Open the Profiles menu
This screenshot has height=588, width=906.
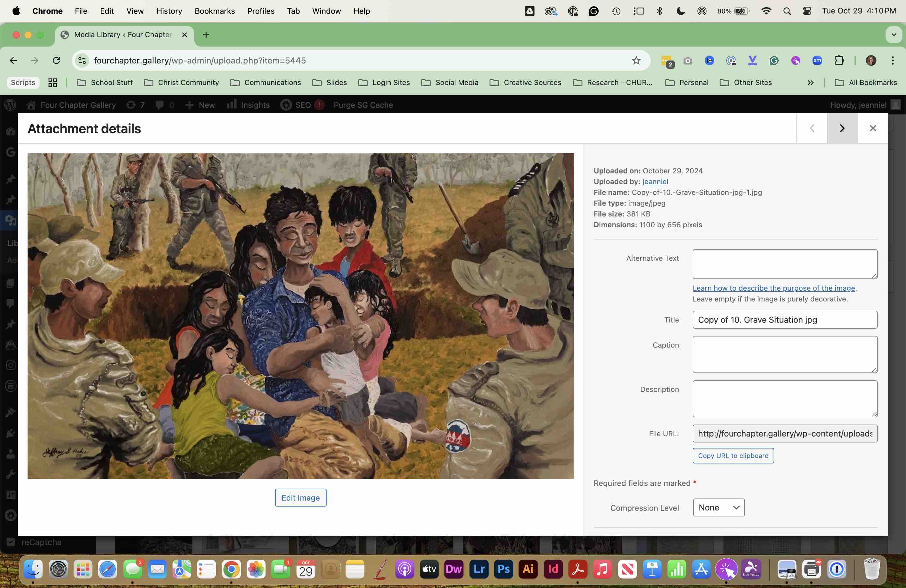(261, 11)
